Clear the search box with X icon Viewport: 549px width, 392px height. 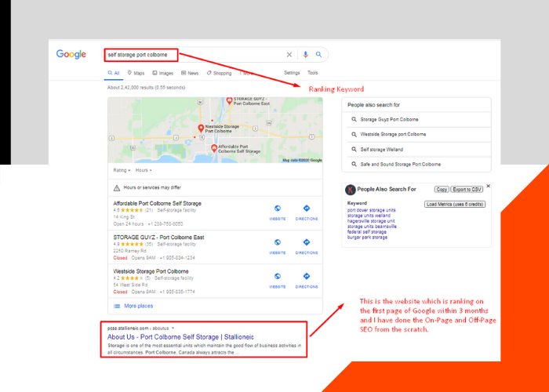(x=289, y=55)
